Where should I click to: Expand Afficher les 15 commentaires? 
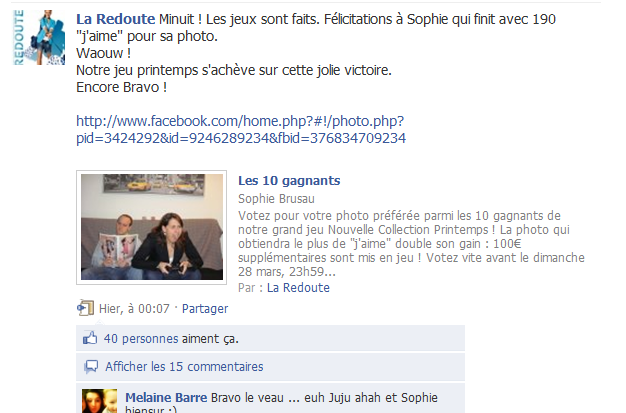(184, 367)
